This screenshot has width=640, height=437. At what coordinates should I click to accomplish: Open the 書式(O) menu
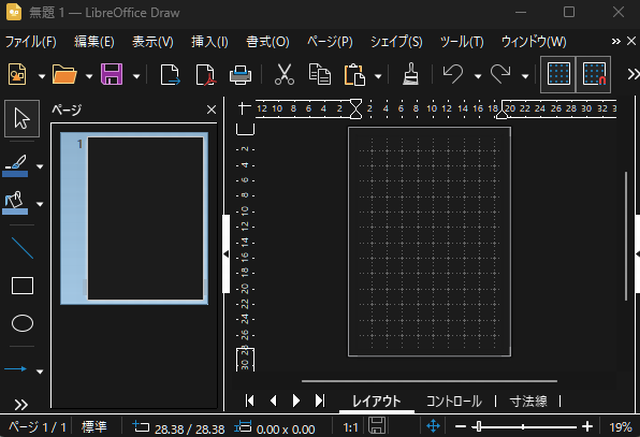click(x=267, y=42)
